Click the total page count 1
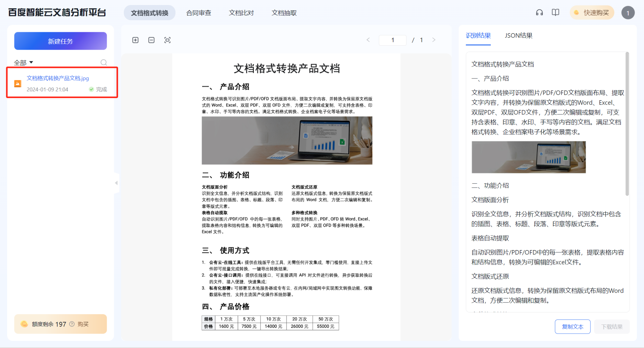The height and width of the screenshot is (348, 644). 422,40
